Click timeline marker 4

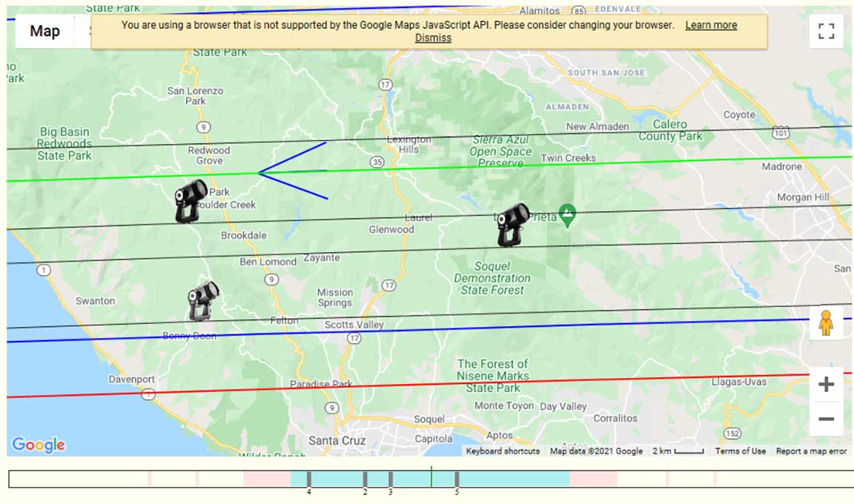coord(309,480)
